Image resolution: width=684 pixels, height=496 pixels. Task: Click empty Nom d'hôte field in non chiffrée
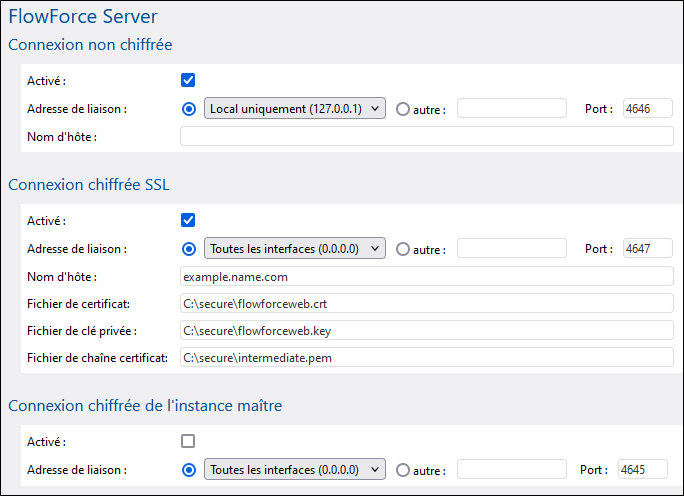[426, 136]
